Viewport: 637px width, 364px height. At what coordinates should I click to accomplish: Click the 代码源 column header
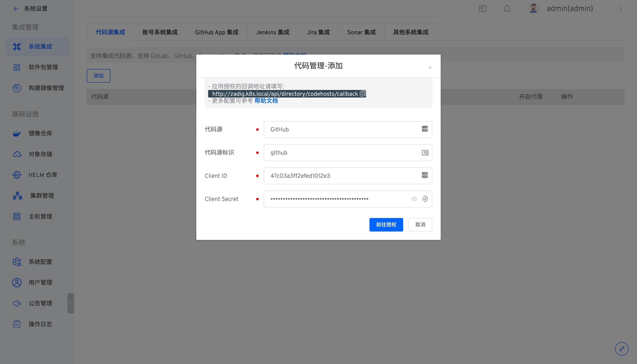click(100, 97)
